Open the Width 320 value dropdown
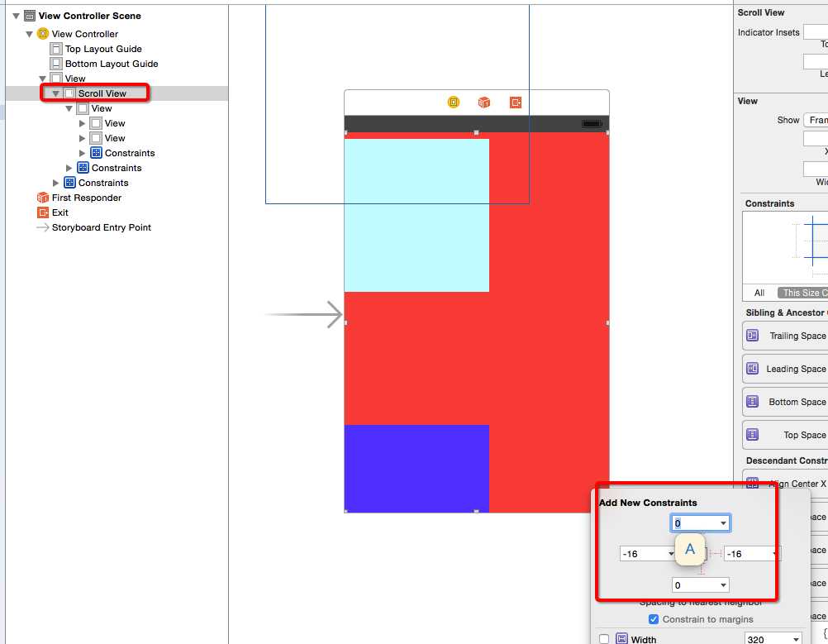 [x=795, y=639]
